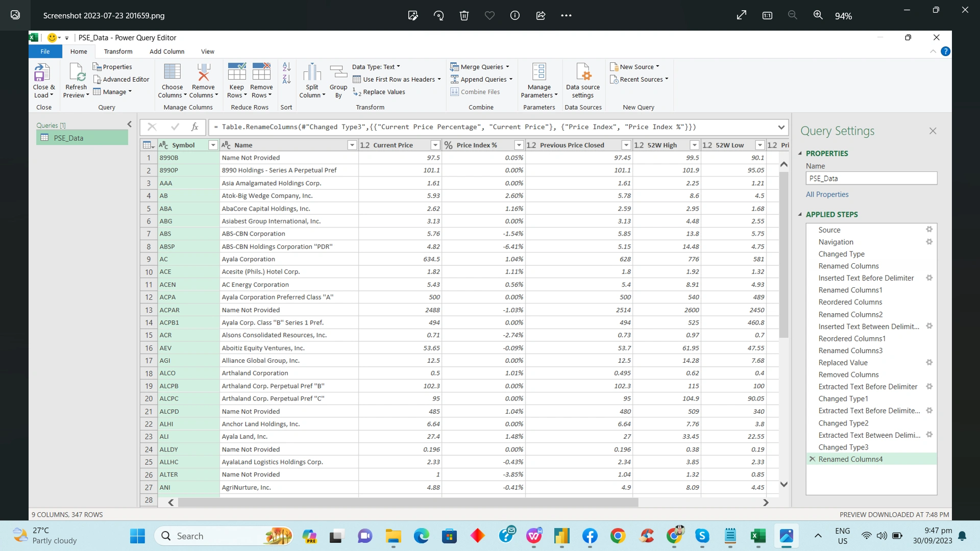Switch to the Add Column tab
Screen dimensions: 980x551
[x=166, y=51]
